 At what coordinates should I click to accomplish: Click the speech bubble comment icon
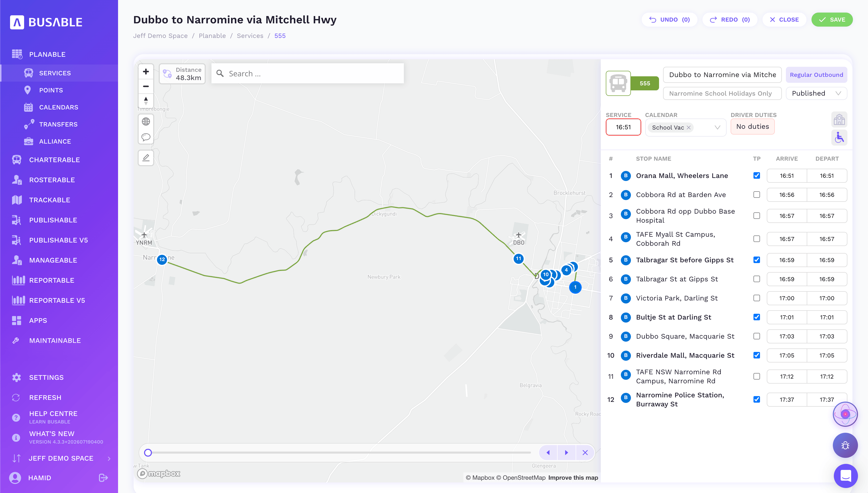pyautogui.click(x=146, y=137)
